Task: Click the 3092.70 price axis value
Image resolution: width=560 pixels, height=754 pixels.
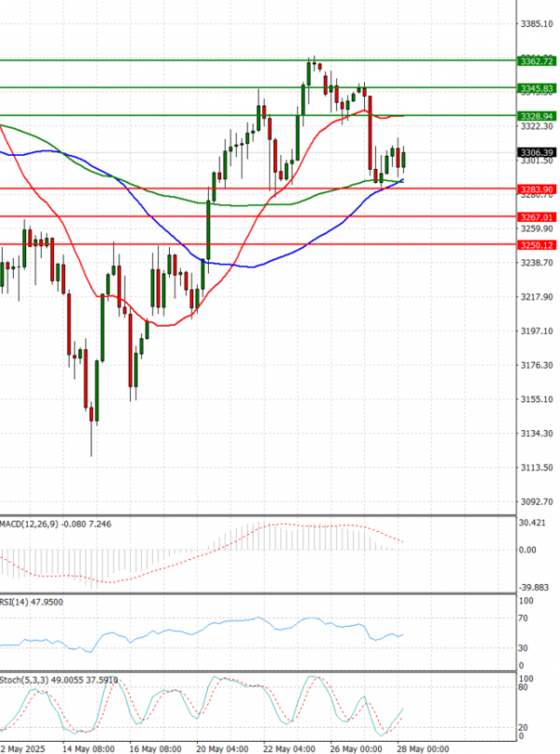Action: tap(537, 501)
